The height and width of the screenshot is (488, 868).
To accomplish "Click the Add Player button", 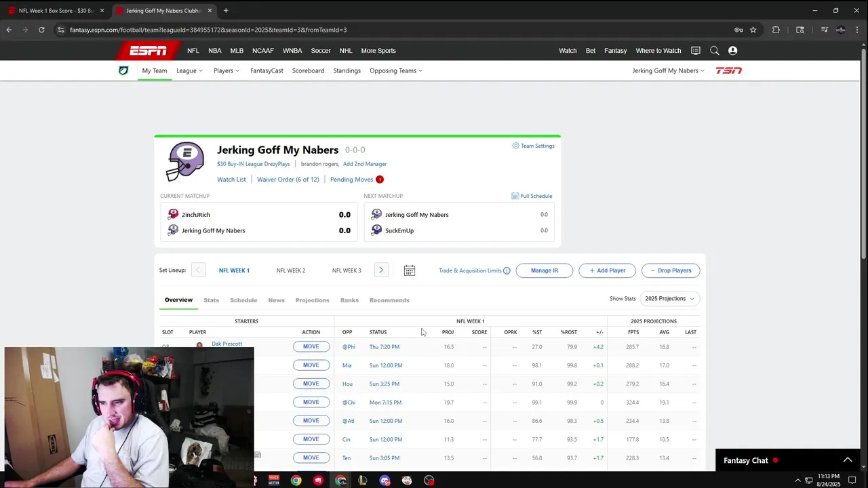I will (x=607, y=270).
